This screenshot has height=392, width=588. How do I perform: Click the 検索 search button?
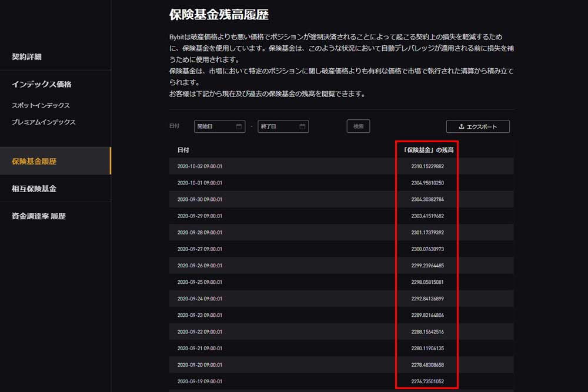(x=358, y=126)
